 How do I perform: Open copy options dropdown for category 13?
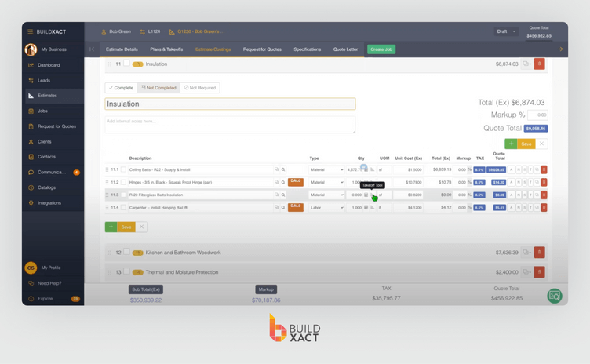[526, 272]
